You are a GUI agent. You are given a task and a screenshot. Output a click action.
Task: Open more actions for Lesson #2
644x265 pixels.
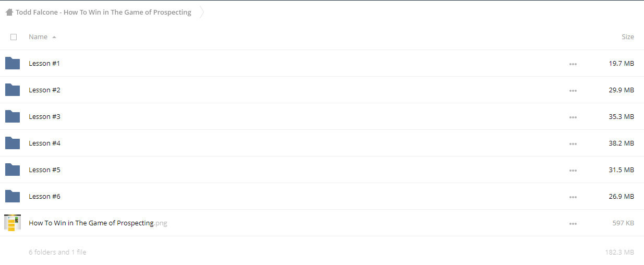573,90
